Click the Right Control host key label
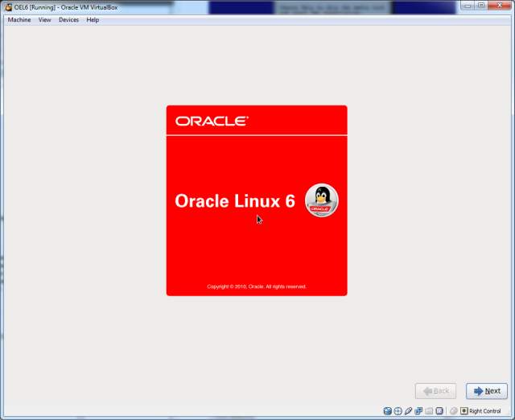 485,411
